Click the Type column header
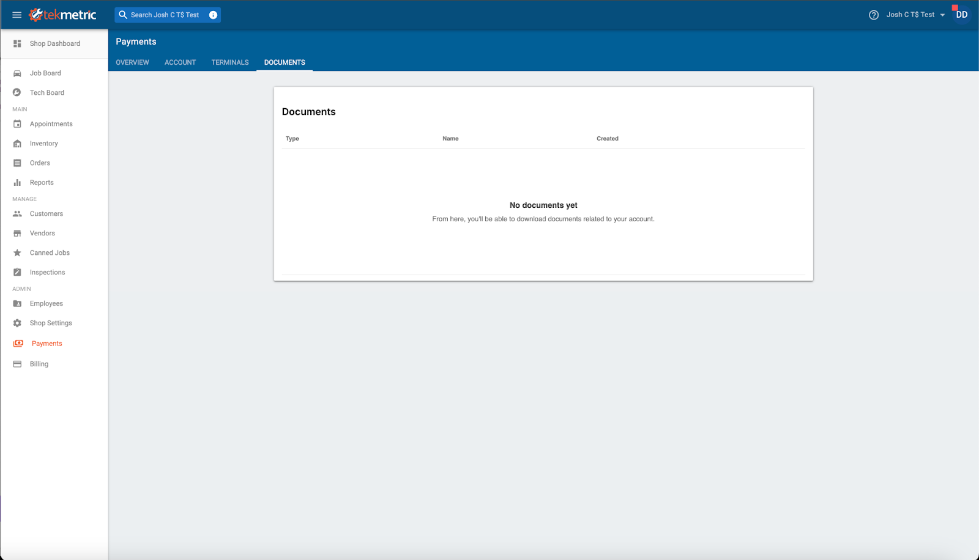 (292, 139)
